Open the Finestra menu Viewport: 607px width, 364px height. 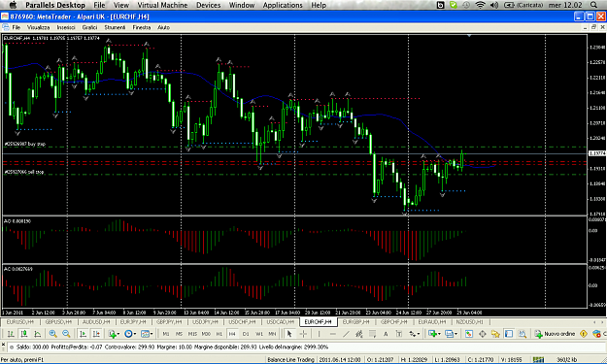(141, 27)
